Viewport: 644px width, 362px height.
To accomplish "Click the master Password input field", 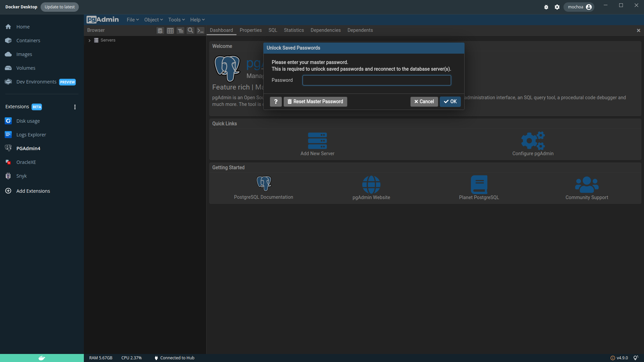I will click(377, 80).
